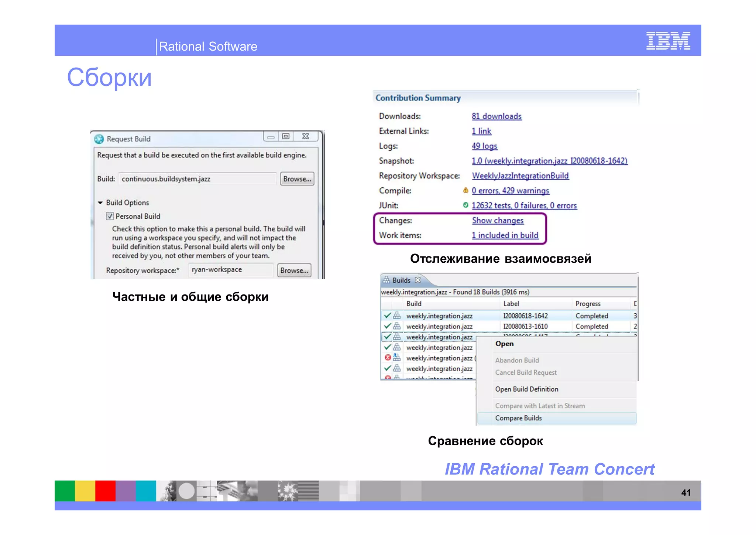Click the Builds tab icon
756x535 pixels.
point(386,280)
